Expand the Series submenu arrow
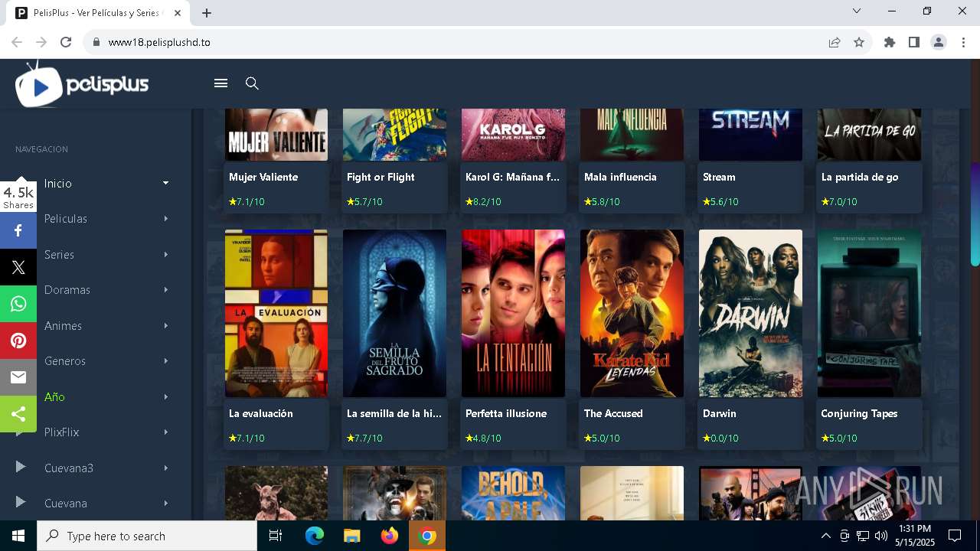The height and width of the screenshot is (551, 980). coord(165,254)
